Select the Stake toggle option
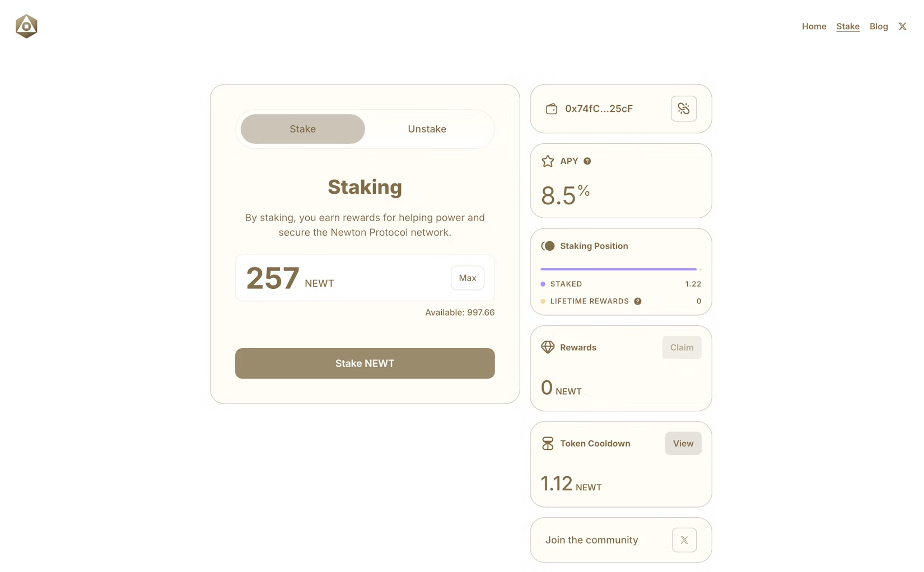The width and height of the screenshot is (924, 572). coord(302,129)
